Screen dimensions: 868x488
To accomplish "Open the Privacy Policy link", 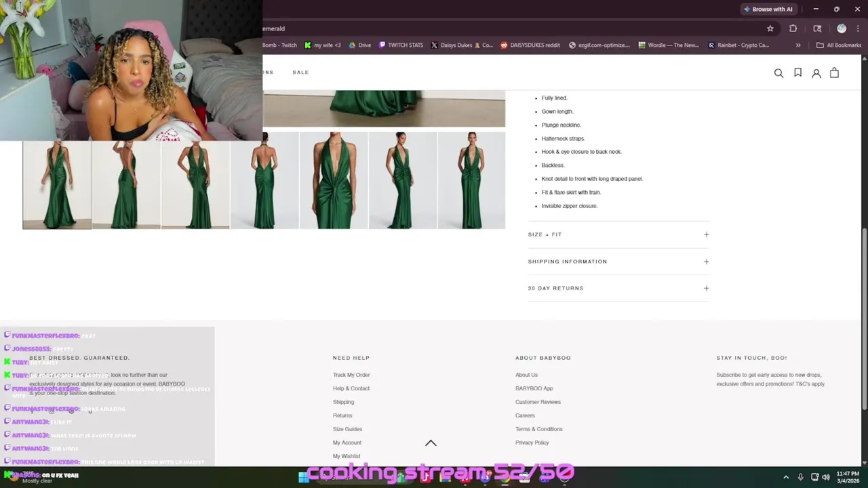I will (532, 443).
